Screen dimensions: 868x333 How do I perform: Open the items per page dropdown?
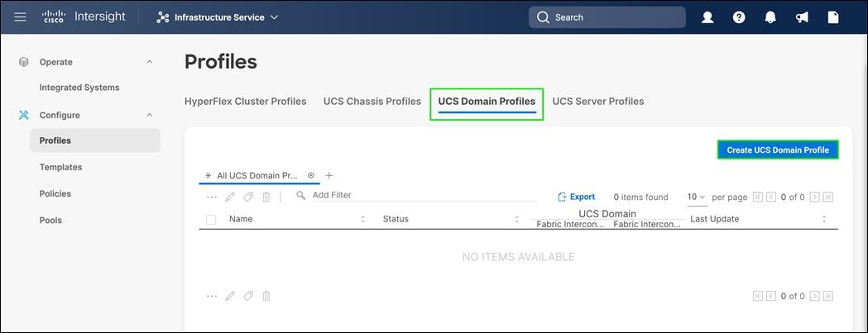(x=696, y=197)
